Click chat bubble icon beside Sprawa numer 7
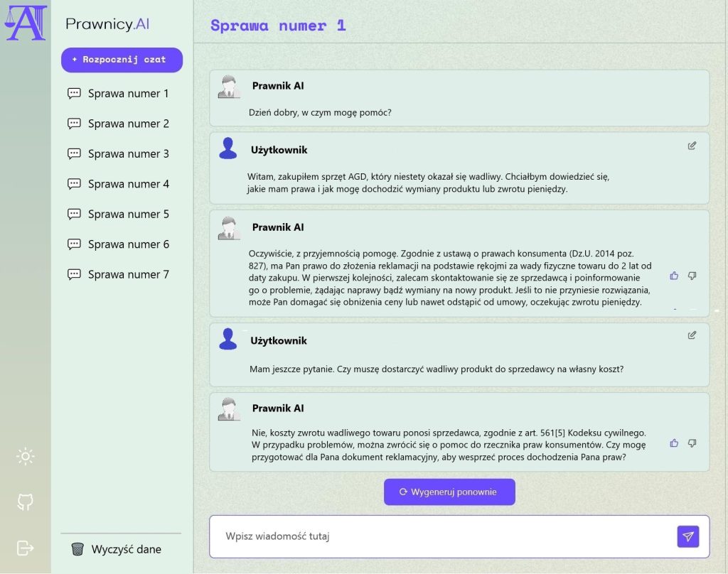Viewport: 728px width, 574px height. click(x=74, y=275)
